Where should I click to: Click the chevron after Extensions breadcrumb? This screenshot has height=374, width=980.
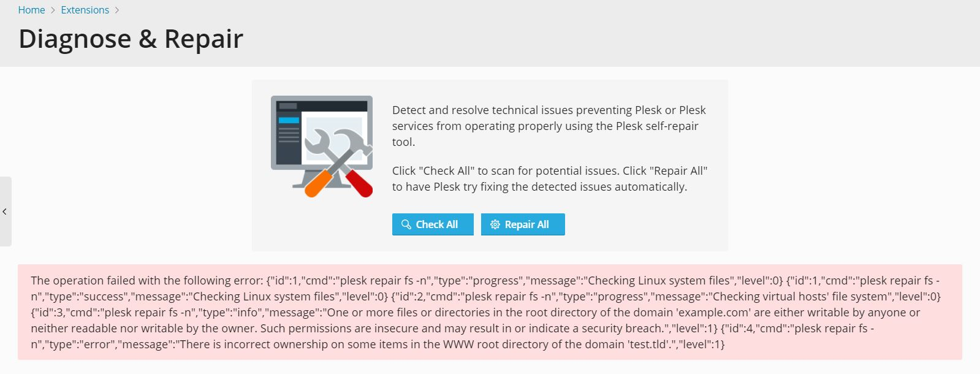pyautogui.click(x=117, y=10)
